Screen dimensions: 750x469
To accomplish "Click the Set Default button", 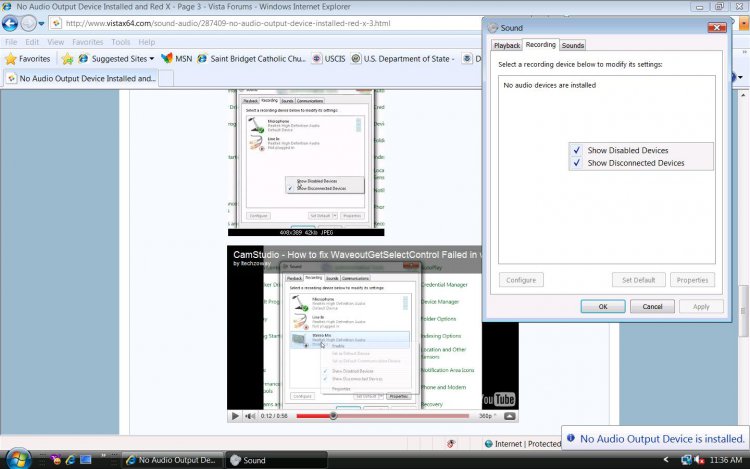I will point(639,280).
